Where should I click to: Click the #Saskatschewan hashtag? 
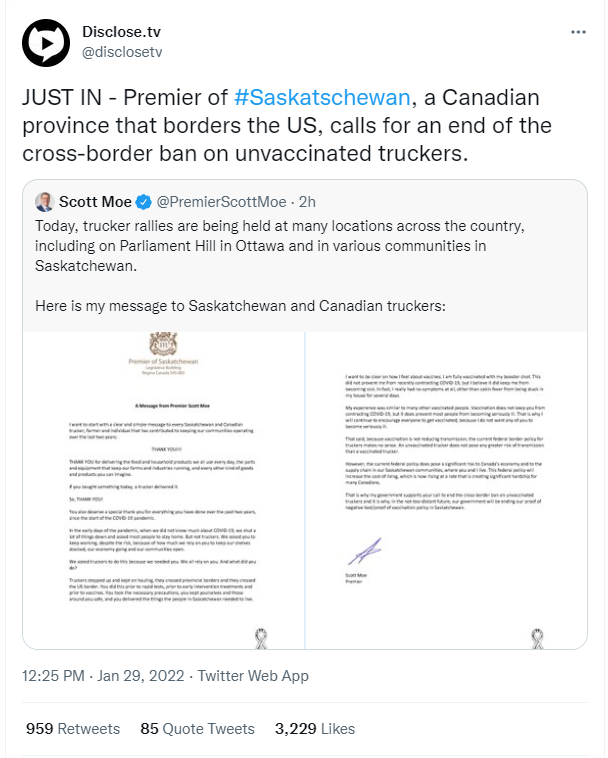point(322,97)
